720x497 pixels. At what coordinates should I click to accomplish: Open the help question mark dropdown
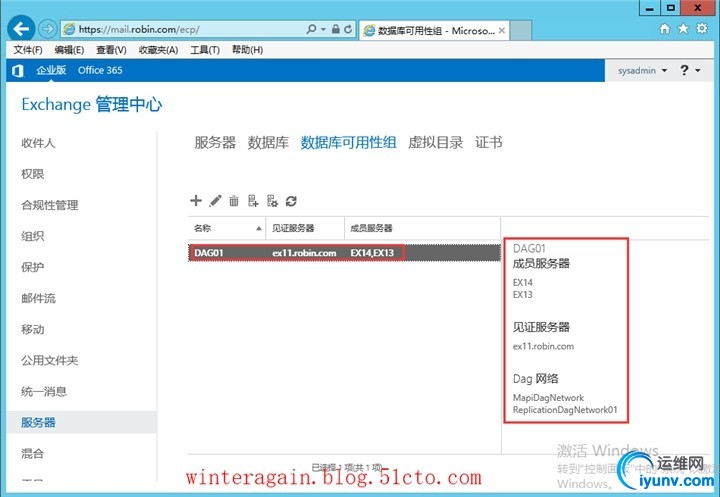click(x=690, y=70)
